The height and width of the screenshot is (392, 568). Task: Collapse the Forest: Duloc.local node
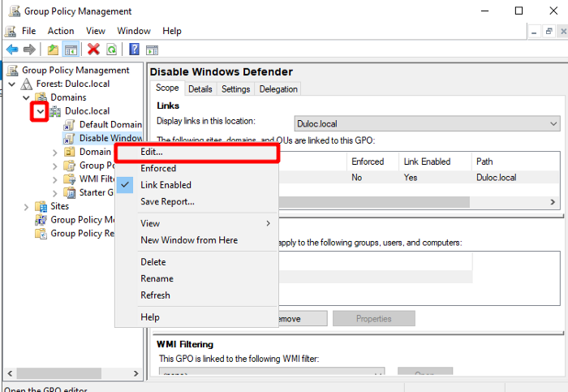[x=12, y=84]
